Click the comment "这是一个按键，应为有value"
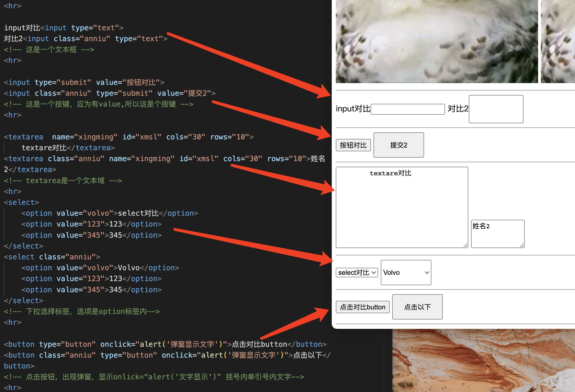575x392 pixels. point(99,104)
